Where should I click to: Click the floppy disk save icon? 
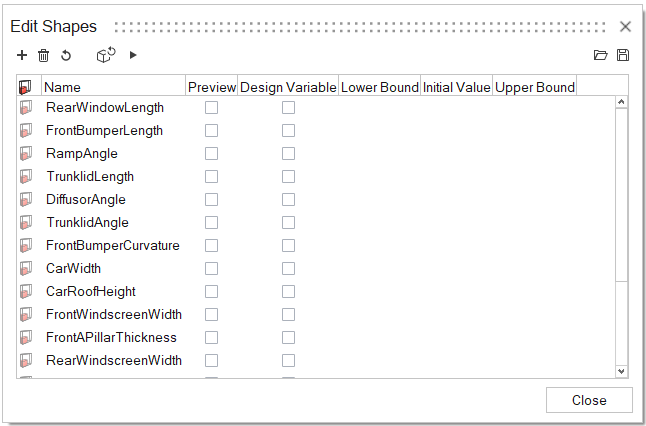(623, 56)
